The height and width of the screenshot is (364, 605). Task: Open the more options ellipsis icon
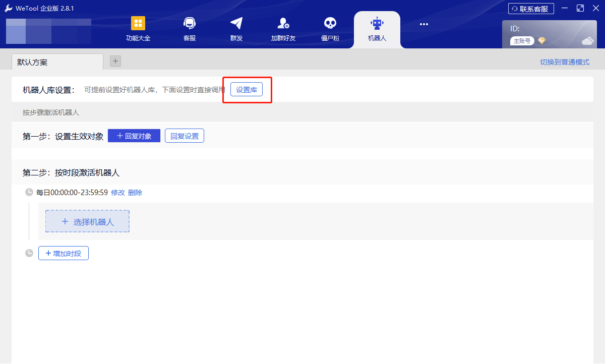(x=424, y=24)
